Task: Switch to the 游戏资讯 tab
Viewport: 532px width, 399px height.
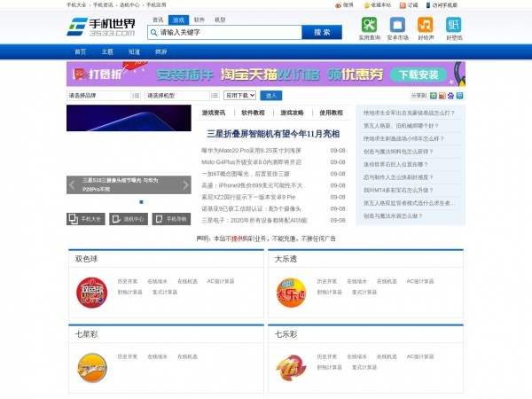Action: pyautogui.click(x=214, y=113)
